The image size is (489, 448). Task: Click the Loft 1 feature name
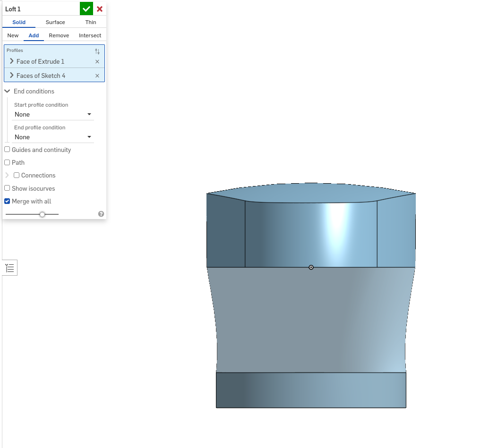(x=13, y=9)
